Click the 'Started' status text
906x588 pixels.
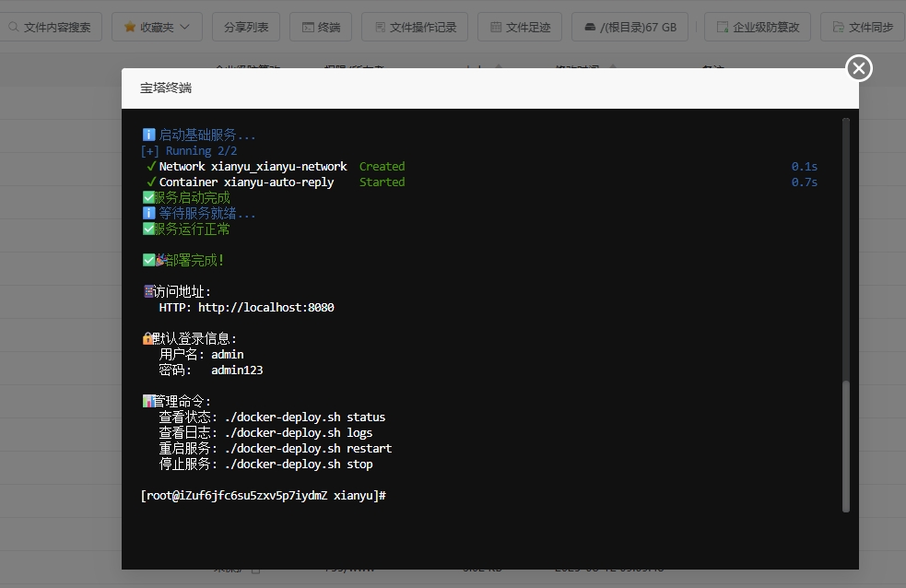point(382,182)
